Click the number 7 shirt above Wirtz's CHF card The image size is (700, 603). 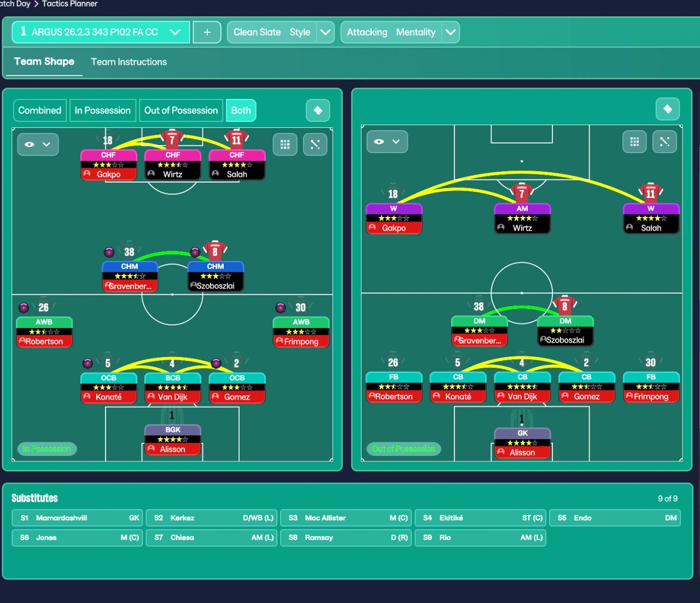[172, 139]
